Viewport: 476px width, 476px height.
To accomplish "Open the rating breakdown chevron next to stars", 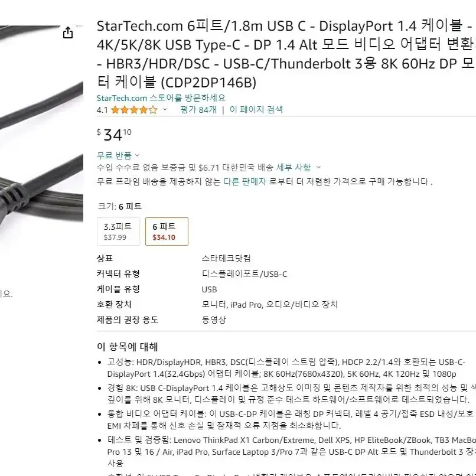I will tap(165, 109).
